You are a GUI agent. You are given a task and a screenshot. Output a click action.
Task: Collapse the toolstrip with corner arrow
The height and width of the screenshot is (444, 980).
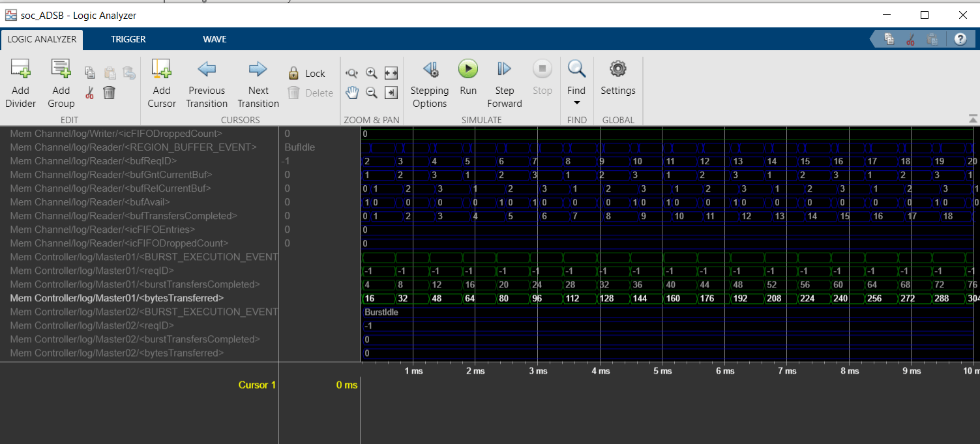point(973,119)
